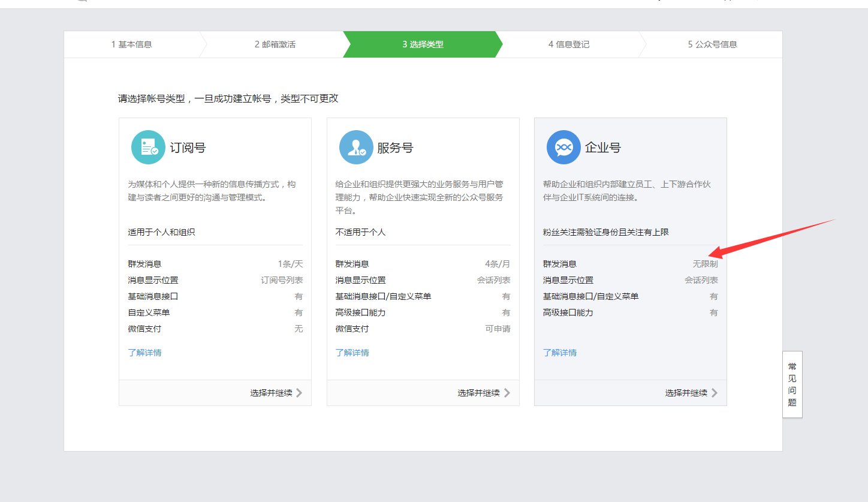868x502 pixels.
Task: Go to step 4 信息登记
Action: point(569,44)
